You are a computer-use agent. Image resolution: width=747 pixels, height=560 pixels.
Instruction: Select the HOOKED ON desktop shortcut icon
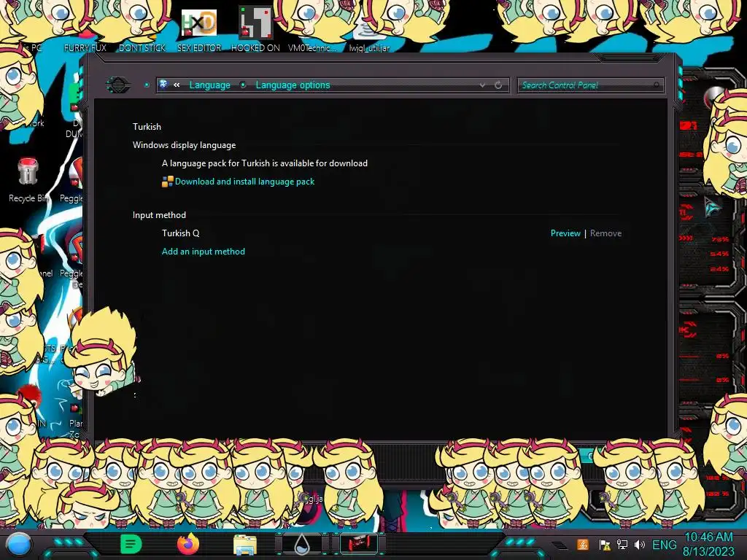pos(255,29)
